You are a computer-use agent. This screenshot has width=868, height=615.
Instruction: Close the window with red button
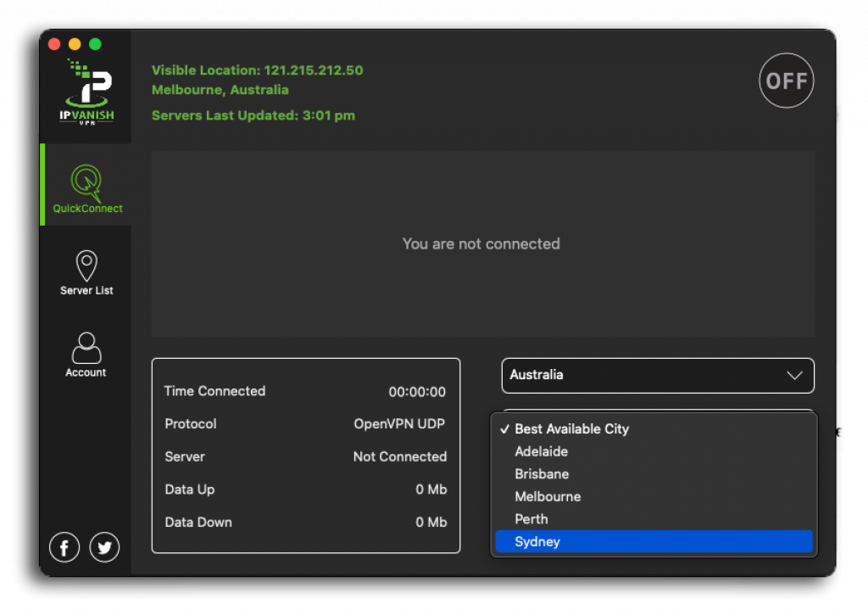(x=54, y=44)
